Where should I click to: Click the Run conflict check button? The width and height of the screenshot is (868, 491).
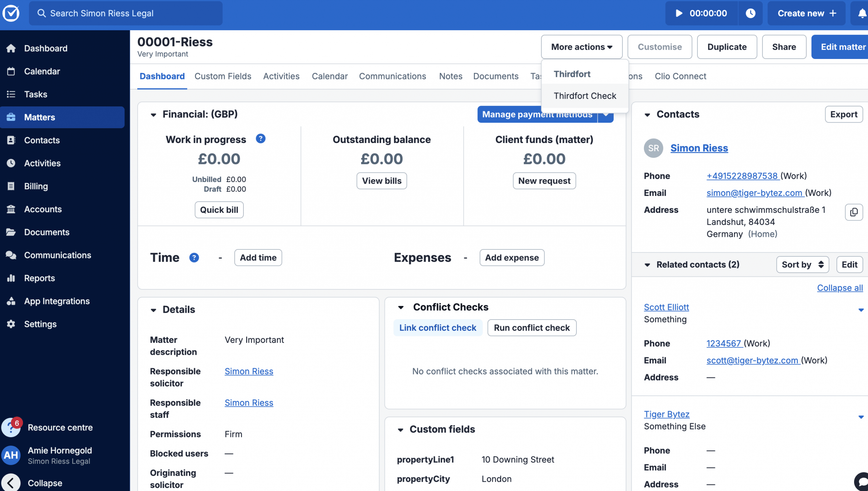(x=532, y=328)
